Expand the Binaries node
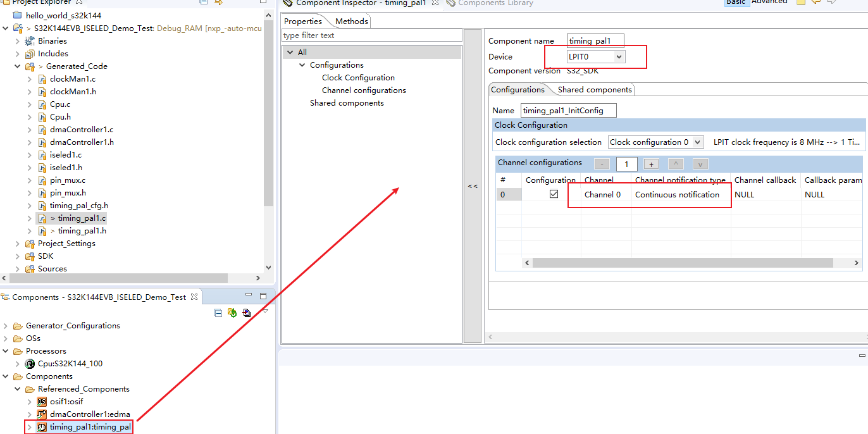This screenshot has width=868, height=434. 17,41
